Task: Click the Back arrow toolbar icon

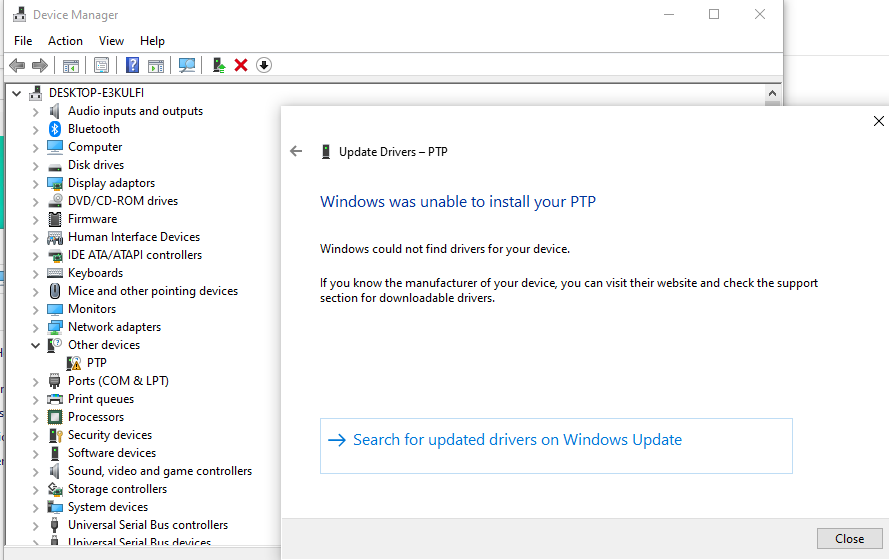Action: [x=18, y=65]
